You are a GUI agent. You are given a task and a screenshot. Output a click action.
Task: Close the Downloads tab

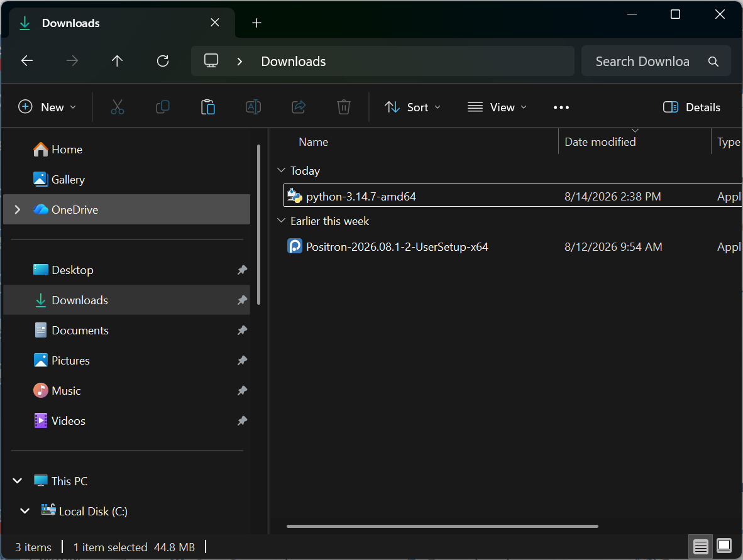[214, 22]
